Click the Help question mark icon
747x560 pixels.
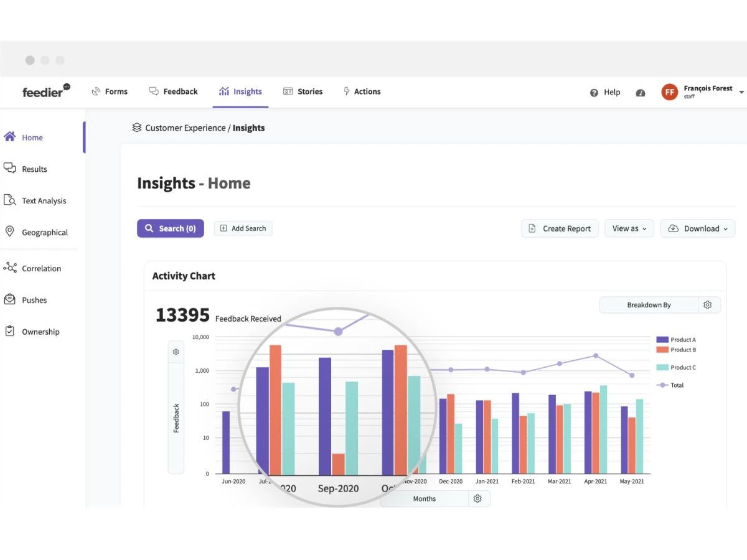coord(594,92)
